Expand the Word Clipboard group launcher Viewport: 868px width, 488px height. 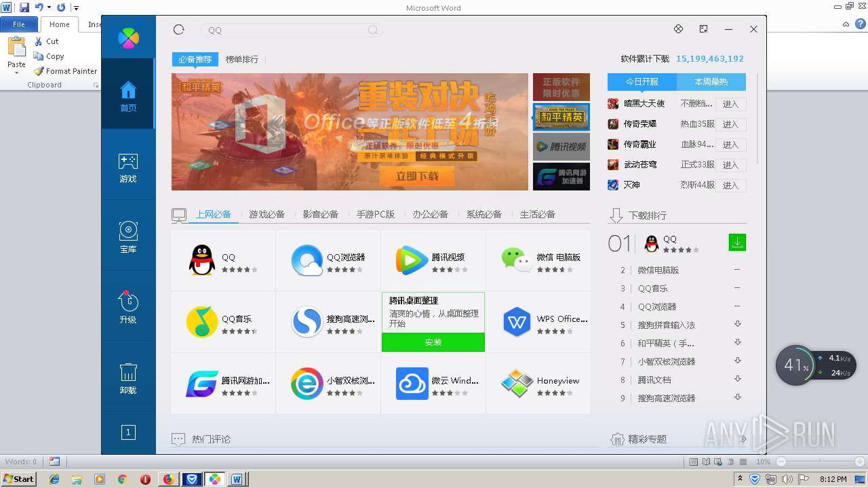[96, 85]
